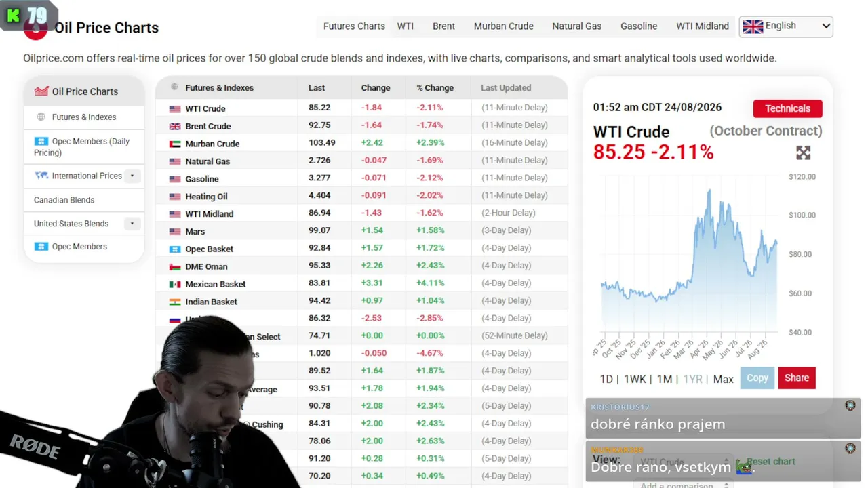Click the '% Change' column header

(435, 88)
